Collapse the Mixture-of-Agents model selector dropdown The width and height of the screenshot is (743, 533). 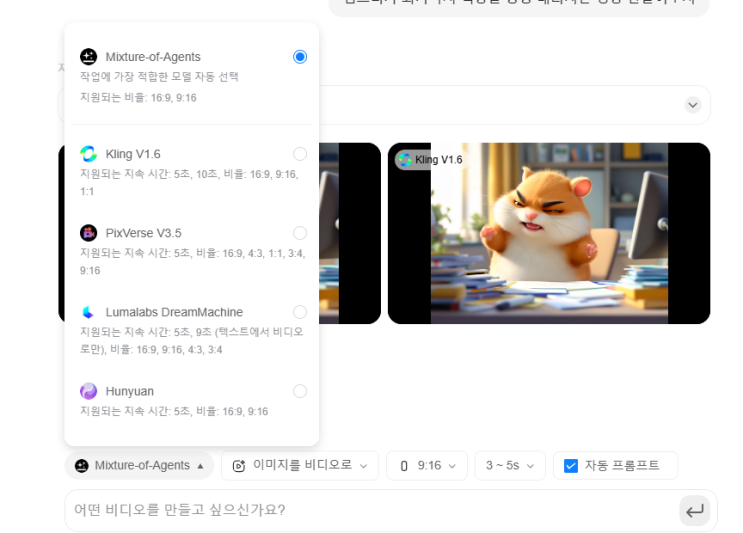pos(139,466)
